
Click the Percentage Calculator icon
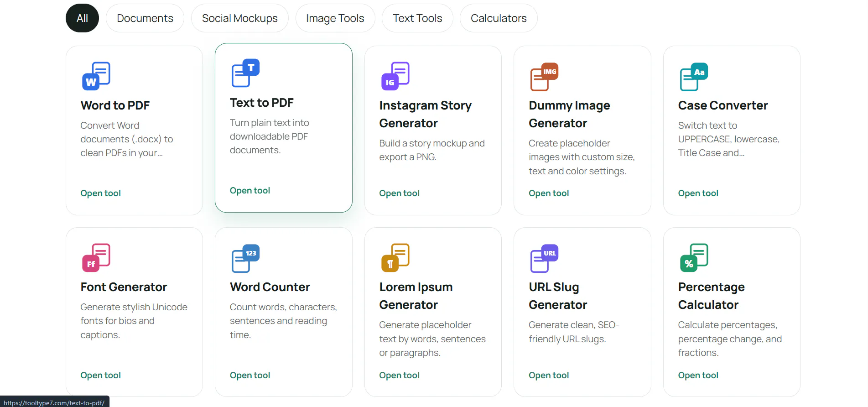click(x=694, y=257)
